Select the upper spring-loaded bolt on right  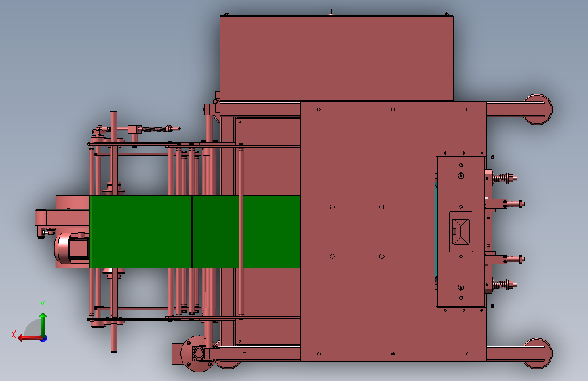505,178
